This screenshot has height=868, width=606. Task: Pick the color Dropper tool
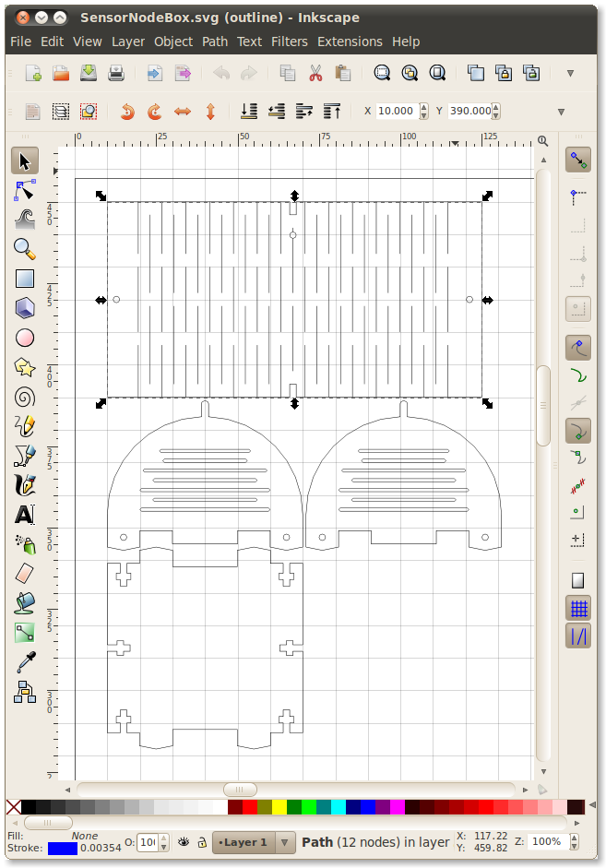25,662
